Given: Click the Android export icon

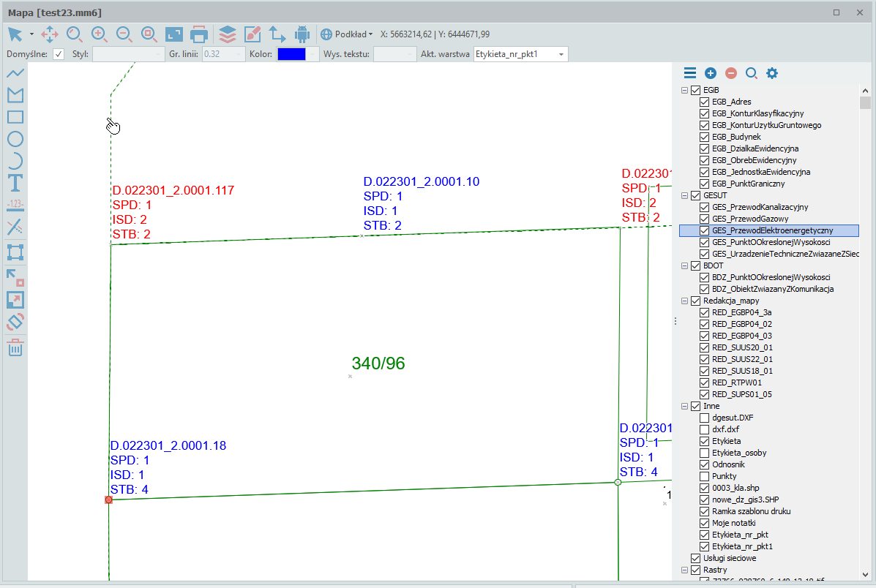Looking at the screenshot, I should pyautogui.click(x=302, y=34).
